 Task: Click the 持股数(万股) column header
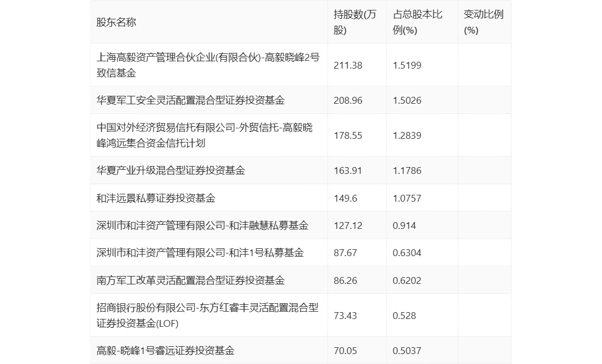coord(354,22)
